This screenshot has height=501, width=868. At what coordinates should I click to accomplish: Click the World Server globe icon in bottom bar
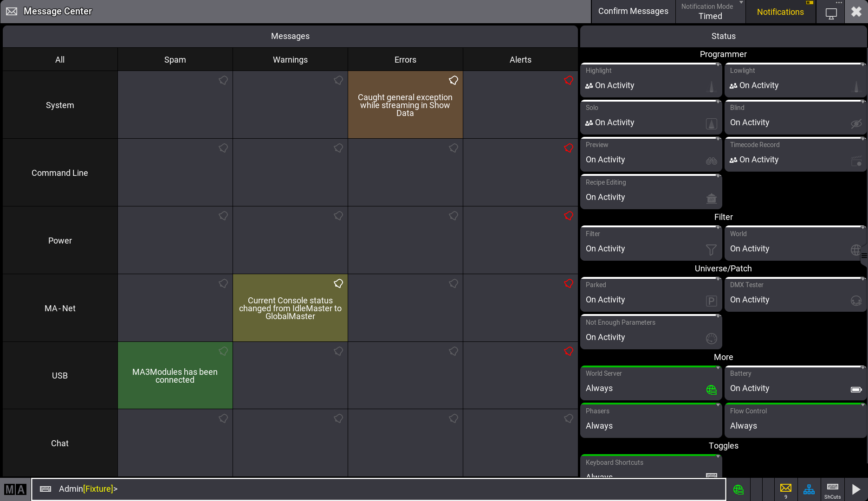[738, 489]
